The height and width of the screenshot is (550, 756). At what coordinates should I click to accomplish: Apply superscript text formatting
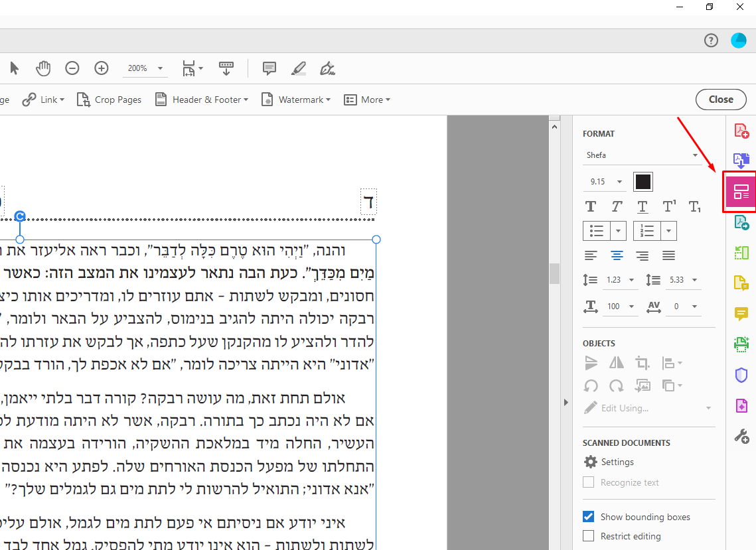point(669,206)
